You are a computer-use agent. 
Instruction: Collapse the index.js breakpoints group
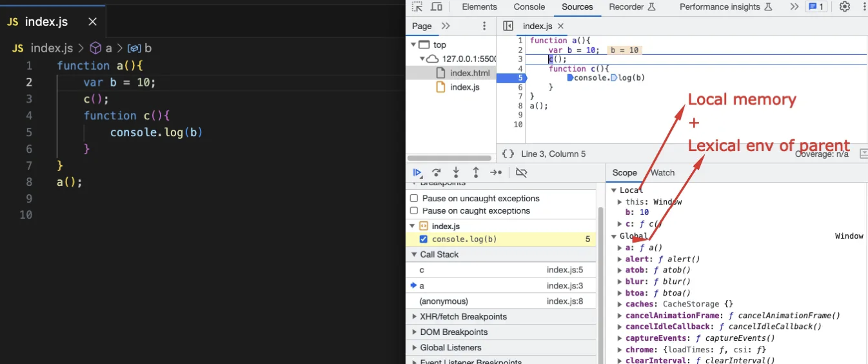[413, 226]
